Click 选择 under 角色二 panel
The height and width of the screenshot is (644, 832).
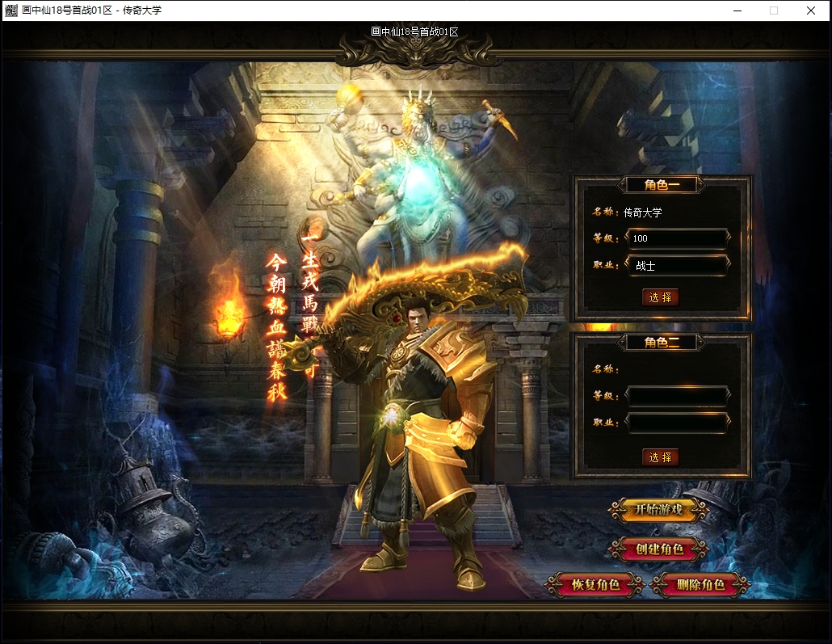click(660, 457)
